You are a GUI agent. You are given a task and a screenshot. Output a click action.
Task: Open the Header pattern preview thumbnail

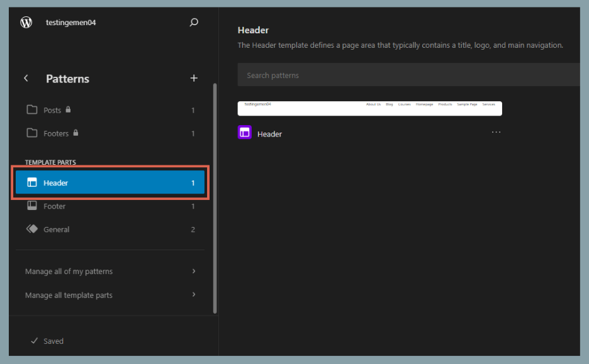click(x=369, y=108)
